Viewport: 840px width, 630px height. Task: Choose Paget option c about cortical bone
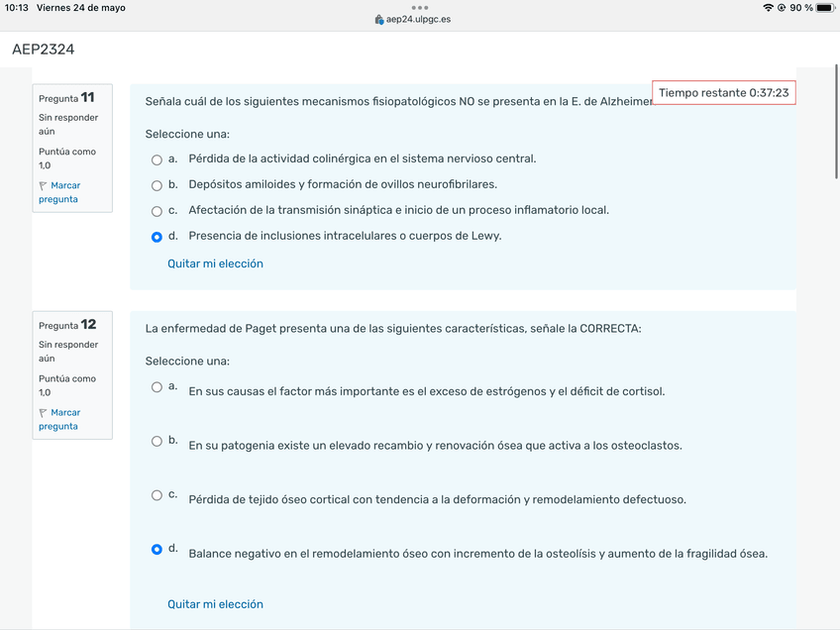(x=157, y=495)
